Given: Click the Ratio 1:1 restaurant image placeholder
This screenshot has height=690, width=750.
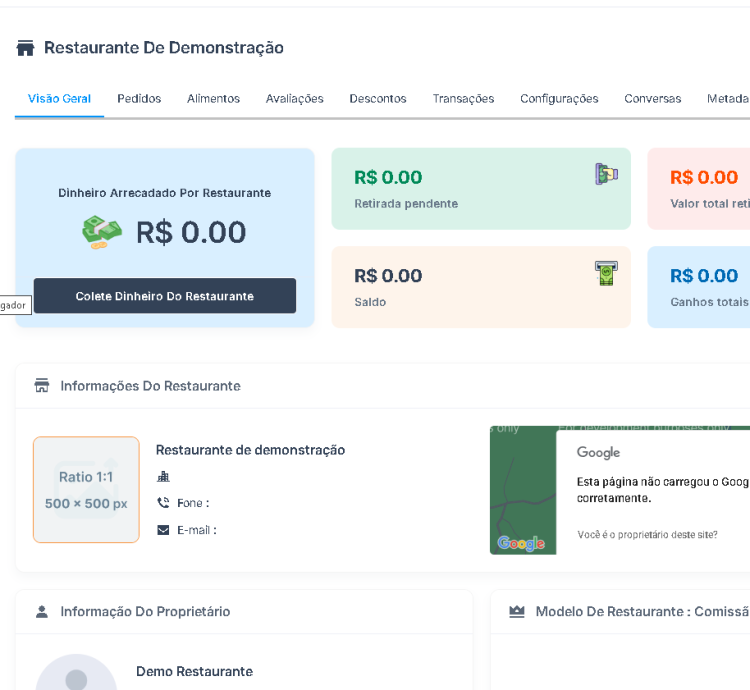Looking at the screenshot, I should (x=86, y=490).
